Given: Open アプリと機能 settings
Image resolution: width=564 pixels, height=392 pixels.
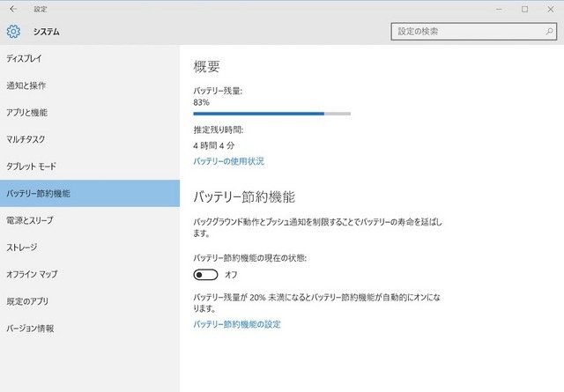Looking at the screenshot, I should 90,112.
